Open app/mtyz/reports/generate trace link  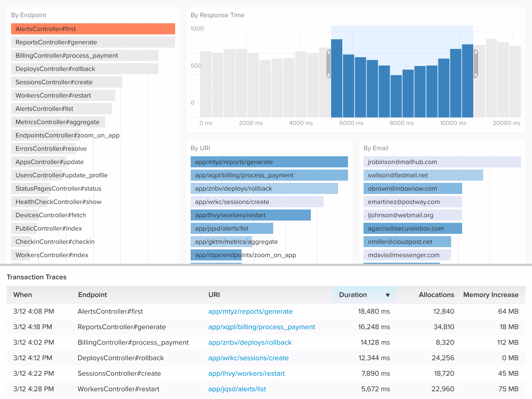(x=250, y=311)
